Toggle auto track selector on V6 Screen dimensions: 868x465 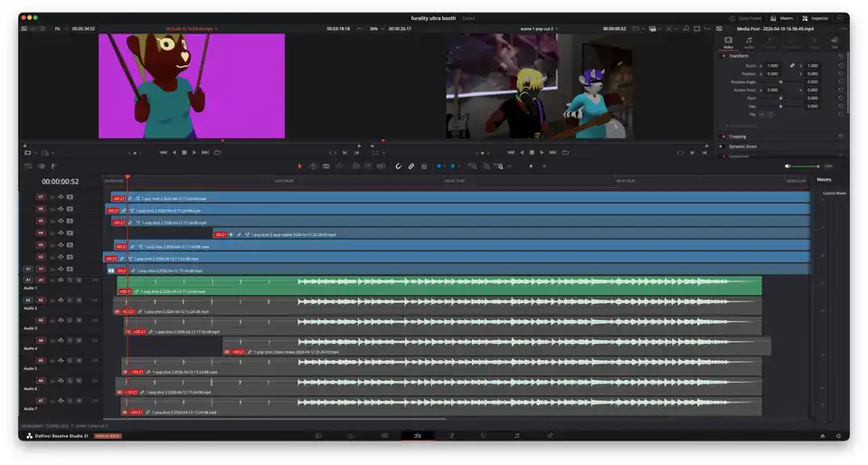tap(61, 209)
